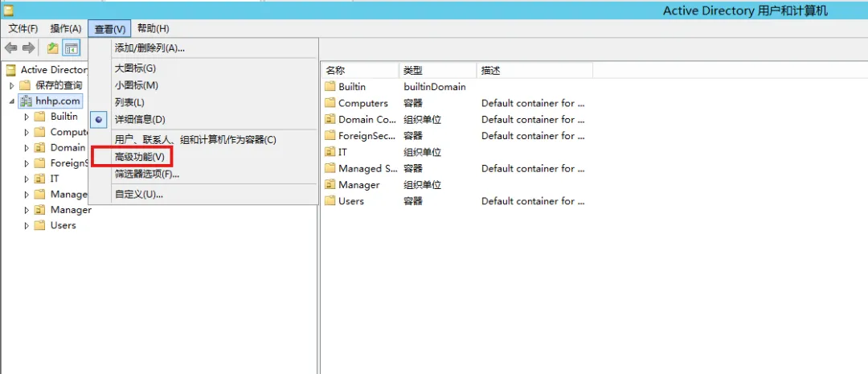
Task: Click the description cell in Users row
Action: [x=533, y=201]
